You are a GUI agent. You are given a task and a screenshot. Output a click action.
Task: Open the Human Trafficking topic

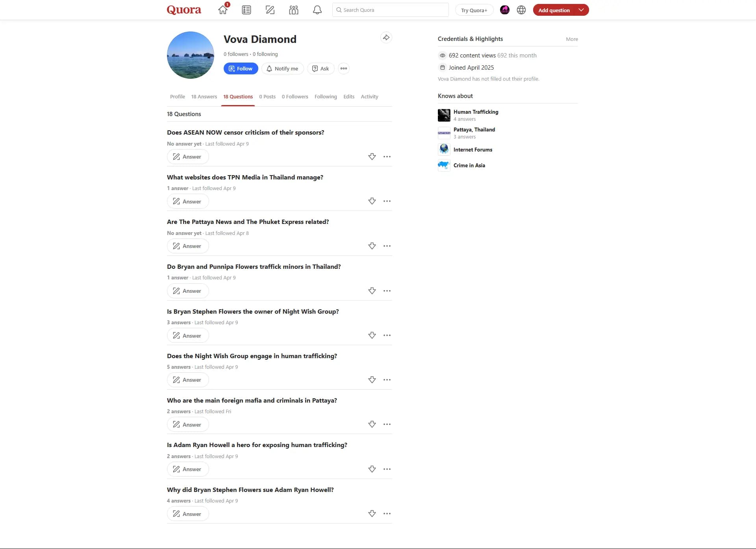pos(476,112)
